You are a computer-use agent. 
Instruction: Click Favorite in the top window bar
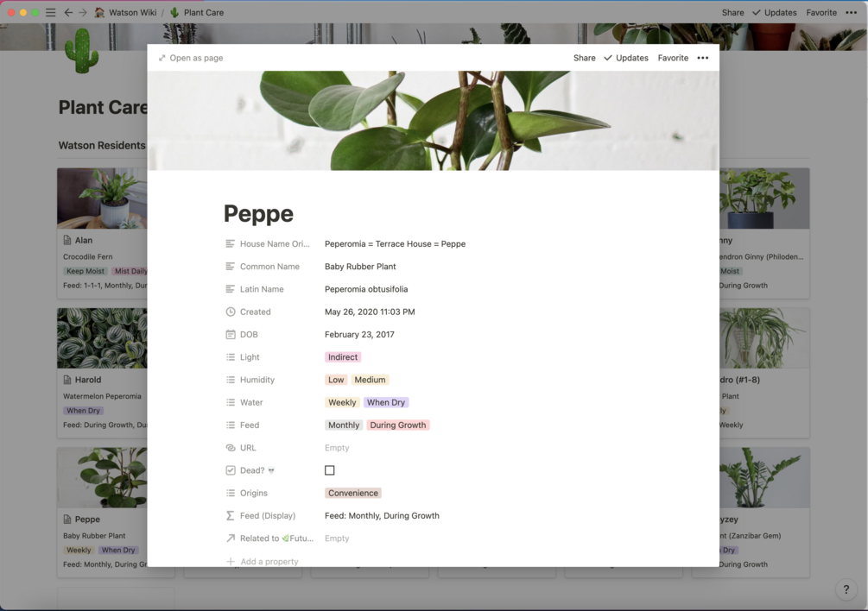pos(821,12)
